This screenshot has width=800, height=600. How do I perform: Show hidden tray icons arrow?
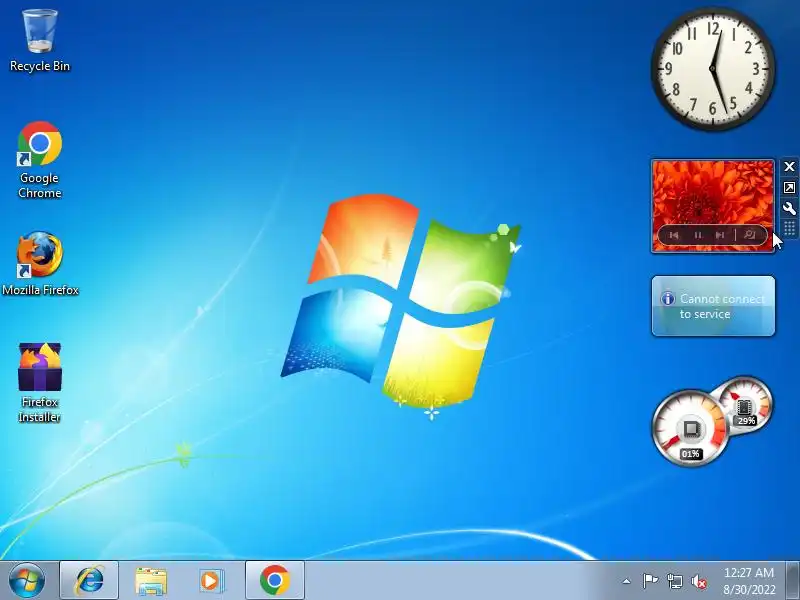click(x=627, y=581)
